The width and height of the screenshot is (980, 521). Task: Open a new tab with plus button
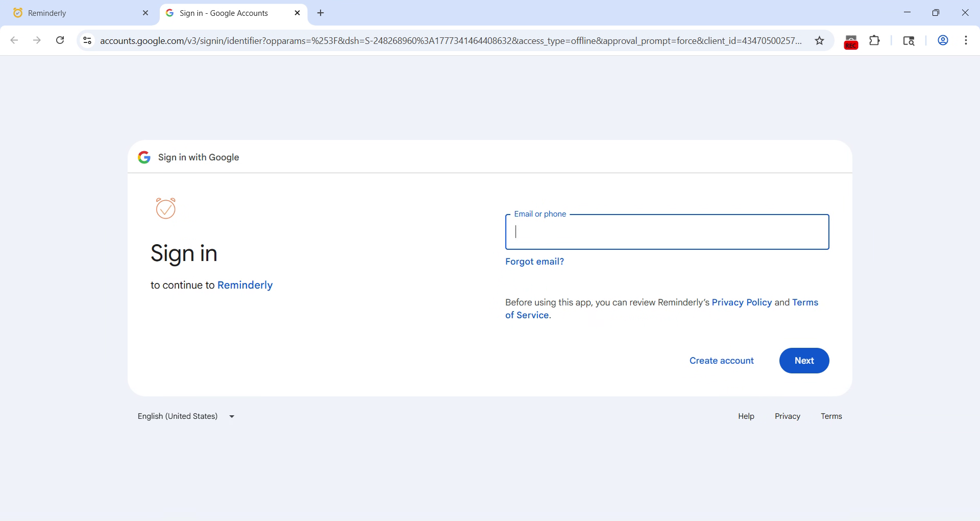click(321, 13)
